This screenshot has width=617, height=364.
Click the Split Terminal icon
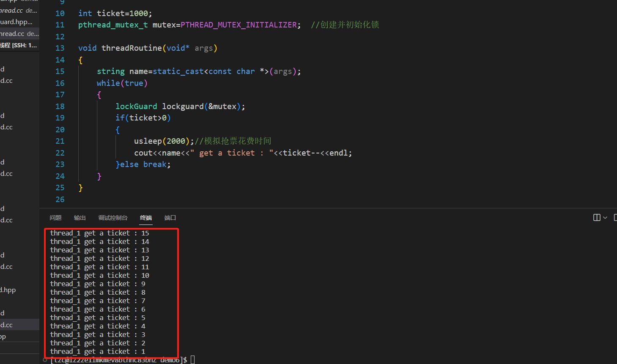(x=597, y=218)
